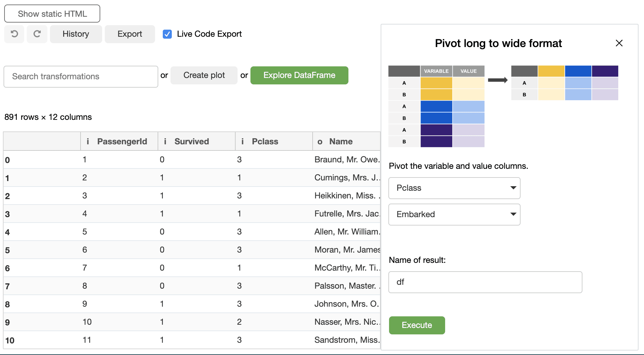Open the Export menu

click(x=130, y=34)
